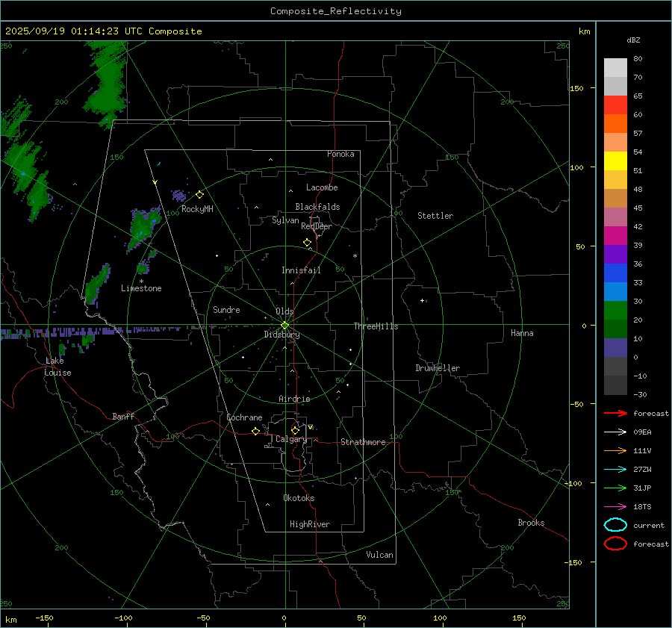Click the yellow 51 dBZ color swatch

[615, 161]
